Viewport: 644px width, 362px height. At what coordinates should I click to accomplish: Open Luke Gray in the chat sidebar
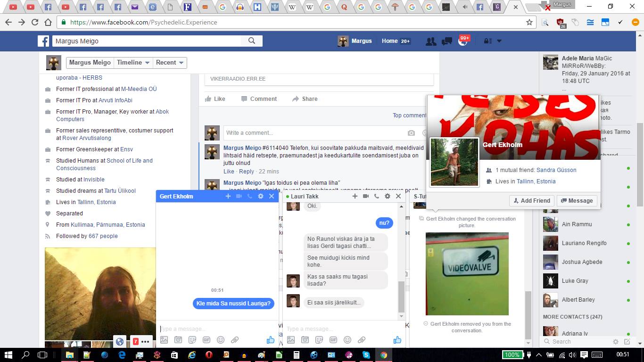(587, 281)
